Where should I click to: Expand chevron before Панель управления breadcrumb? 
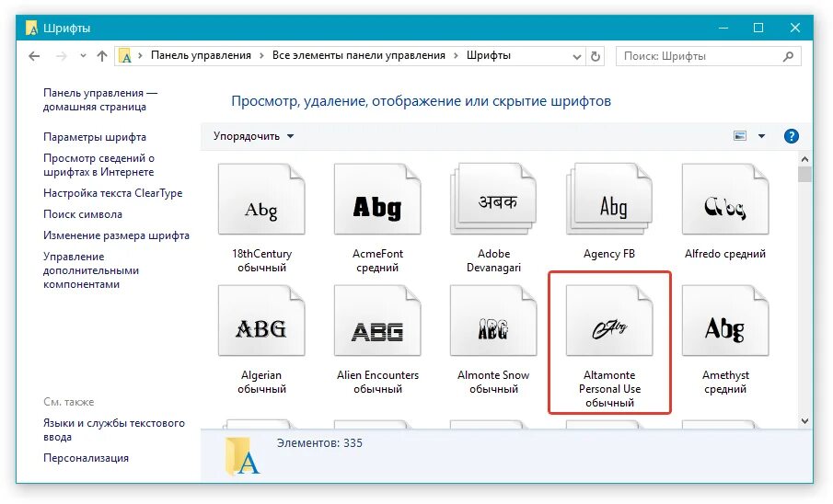(140, 56)
